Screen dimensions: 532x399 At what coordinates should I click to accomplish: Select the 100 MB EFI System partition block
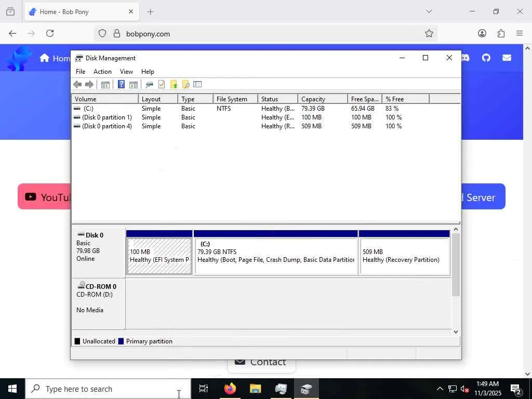(x=159, y=252)
